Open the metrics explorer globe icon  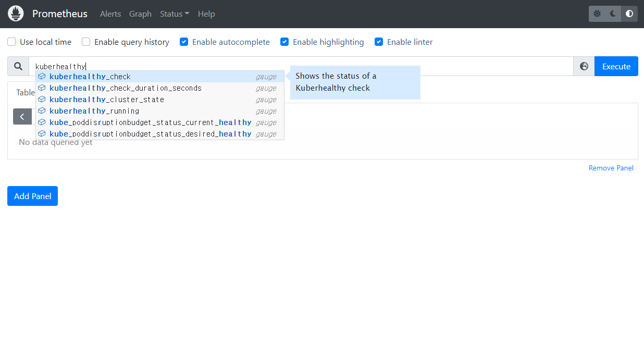tap(584, 66)
